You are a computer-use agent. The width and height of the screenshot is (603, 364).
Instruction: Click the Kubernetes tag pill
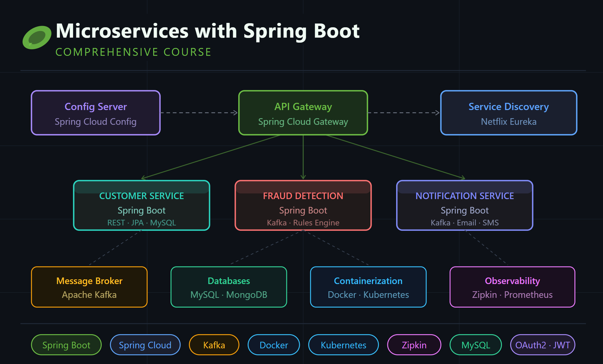pyautogui.click(x=344, y=345)
